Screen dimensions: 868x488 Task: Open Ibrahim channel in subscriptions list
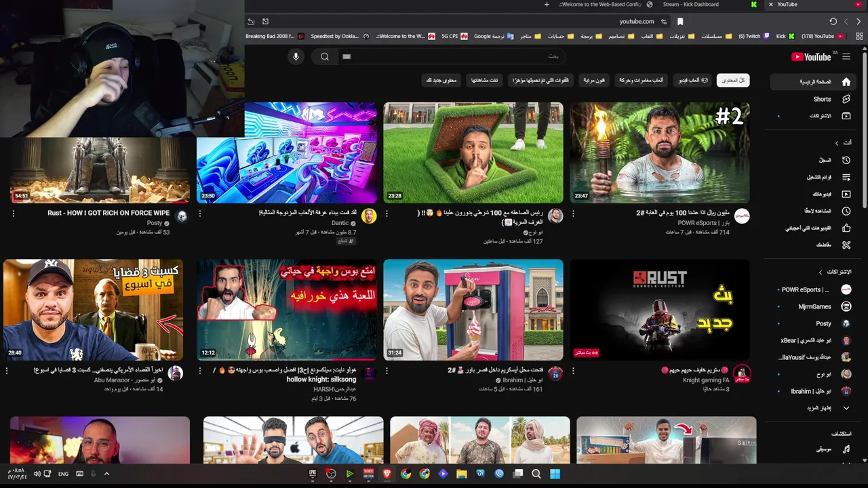pos(814,391)
